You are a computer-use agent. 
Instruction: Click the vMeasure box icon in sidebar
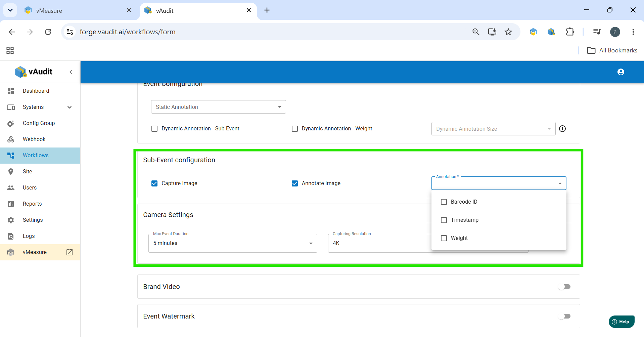point(11,252)
